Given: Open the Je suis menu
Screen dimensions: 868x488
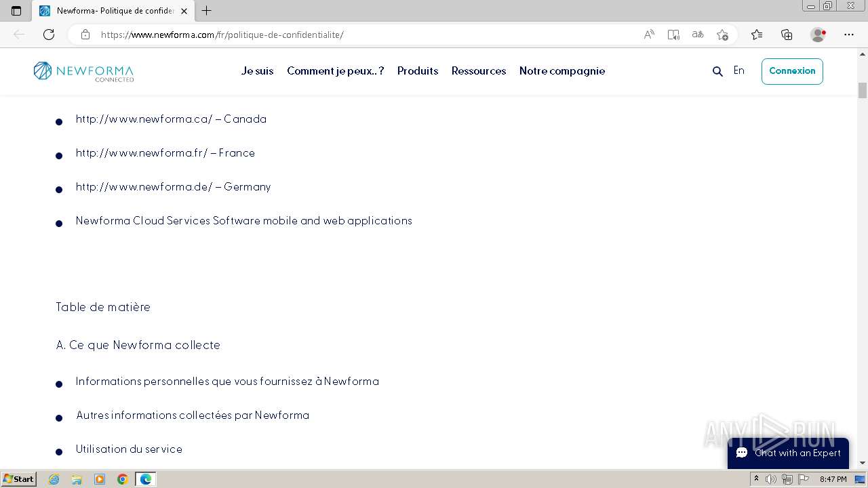Looking at the screenshot, I should 257,70.
